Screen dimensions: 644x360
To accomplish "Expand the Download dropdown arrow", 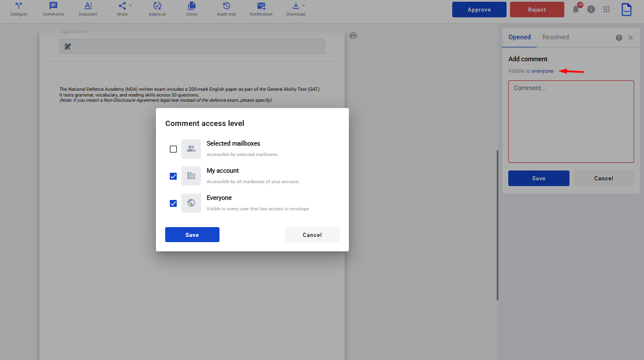I will coord(304,5).
